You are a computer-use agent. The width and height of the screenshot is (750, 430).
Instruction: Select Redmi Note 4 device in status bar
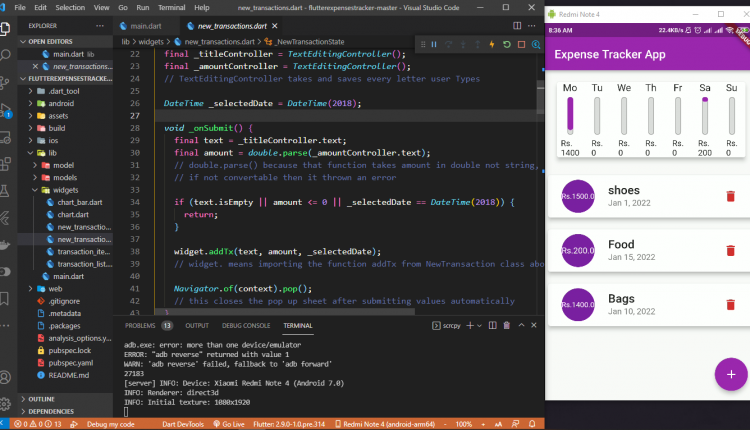(385, 424)
